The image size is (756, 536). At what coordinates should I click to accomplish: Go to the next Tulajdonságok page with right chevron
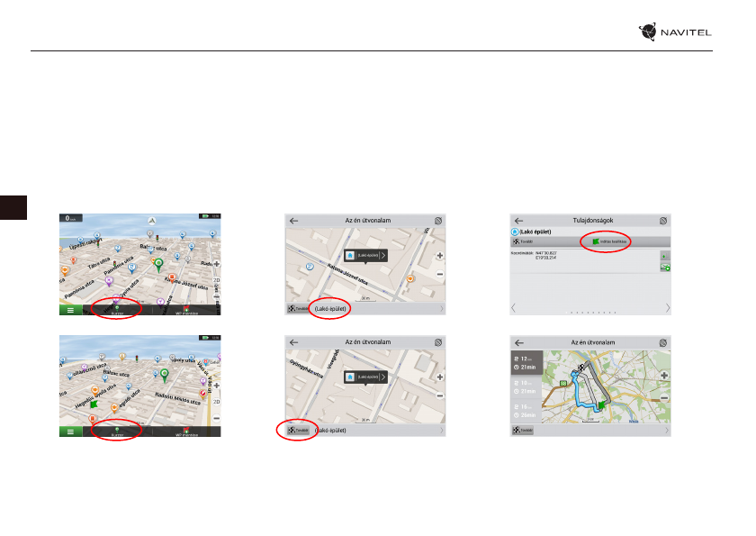click(x=668, y=308)
